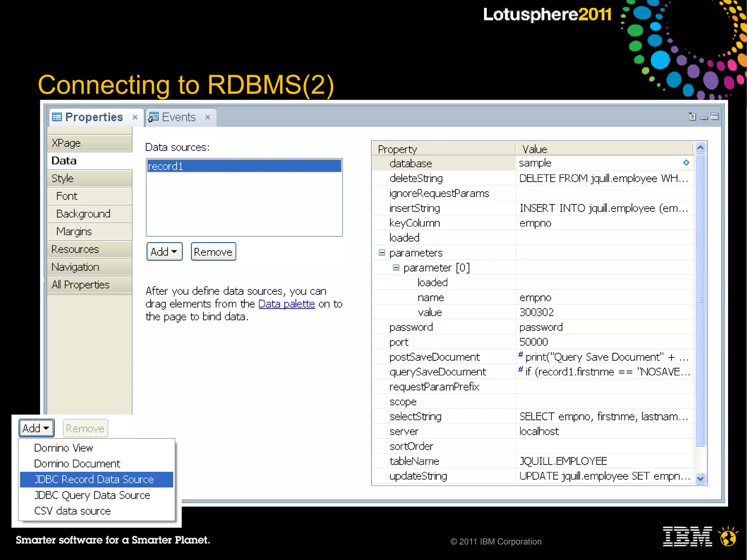Open the Navigation section
747x560 pixels.
[x=90, y=267]
